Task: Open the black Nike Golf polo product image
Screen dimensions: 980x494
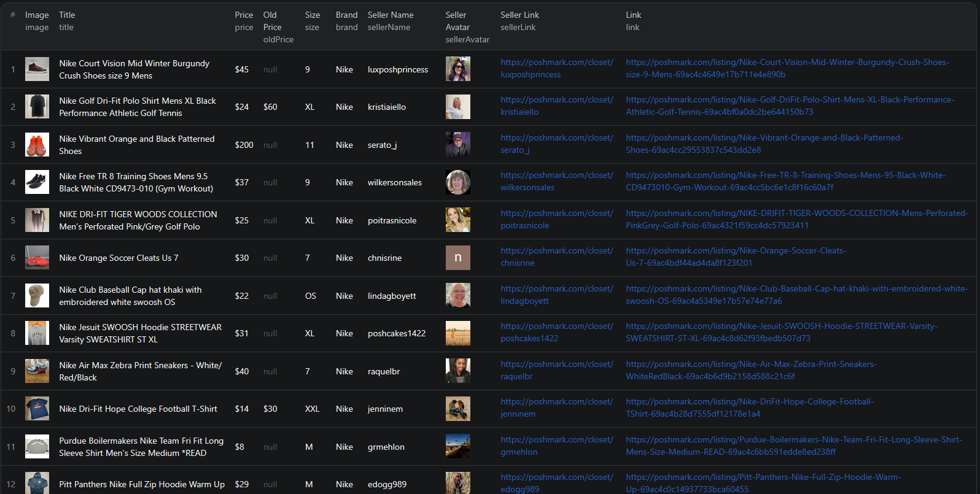Action: (37, 107)
